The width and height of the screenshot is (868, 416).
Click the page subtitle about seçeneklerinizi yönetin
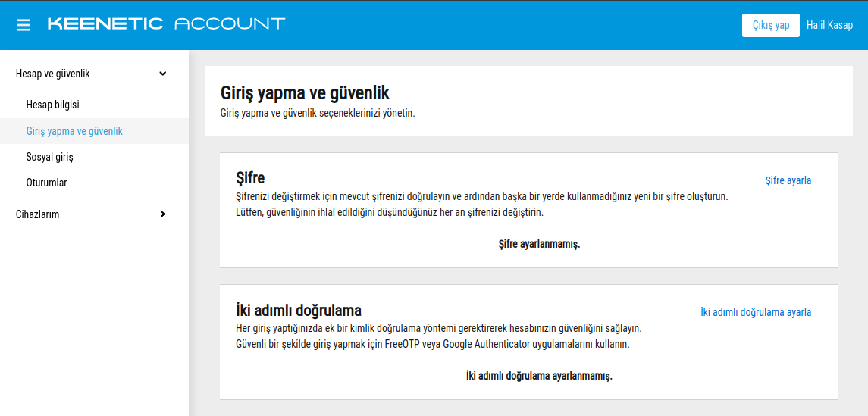318,113
